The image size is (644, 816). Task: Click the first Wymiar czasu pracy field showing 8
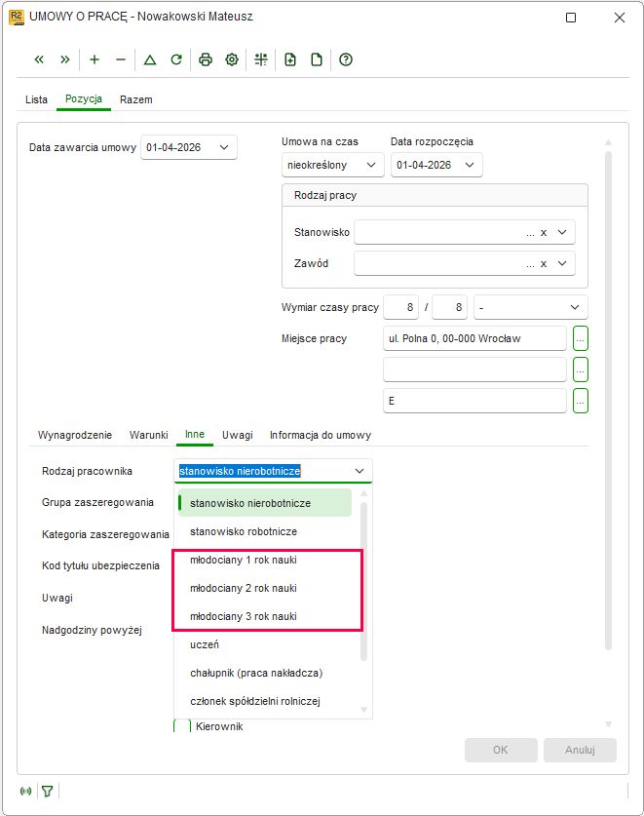pos(401,307)
